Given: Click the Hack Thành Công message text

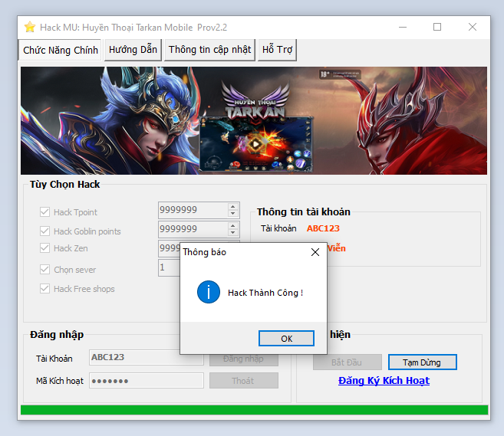Looking at the screenshot, I should coord(265,293).
